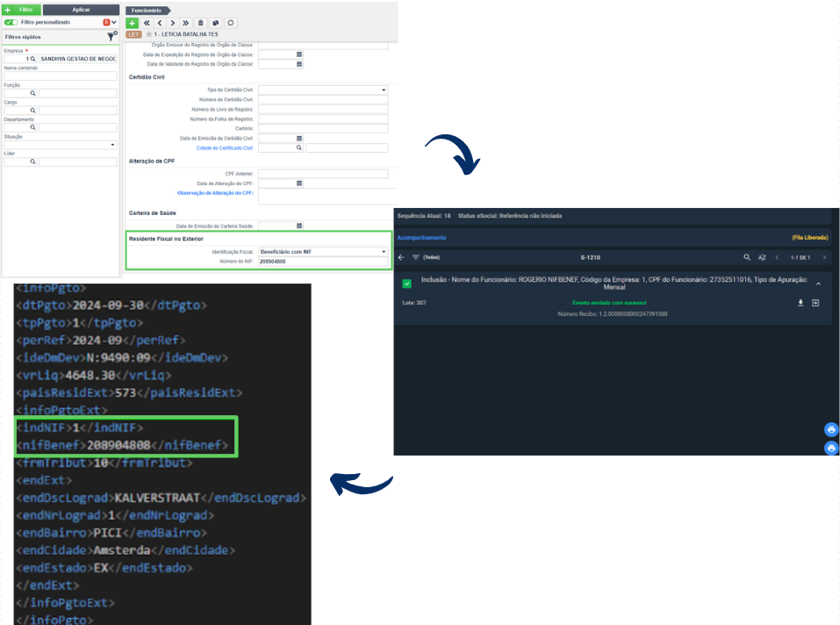
Task: Click Observação de Alteração do CPF link
Action: coord(215,193)
